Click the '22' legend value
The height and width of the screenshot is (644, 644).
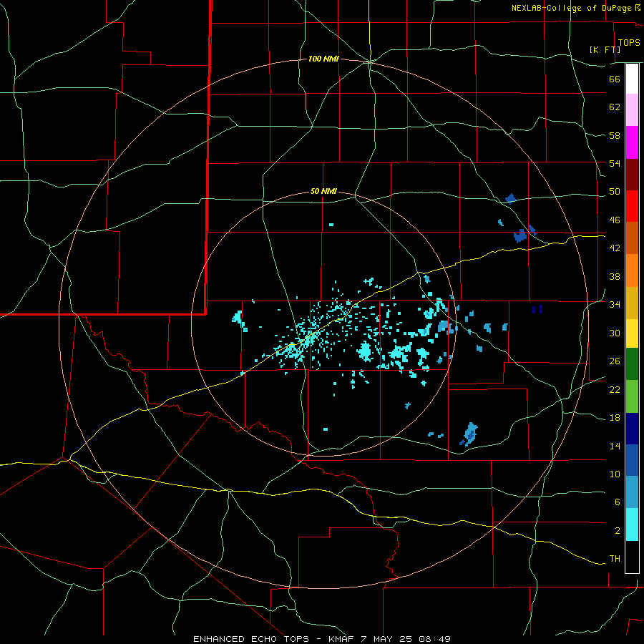pyautogui.click(x=615, y=389)
